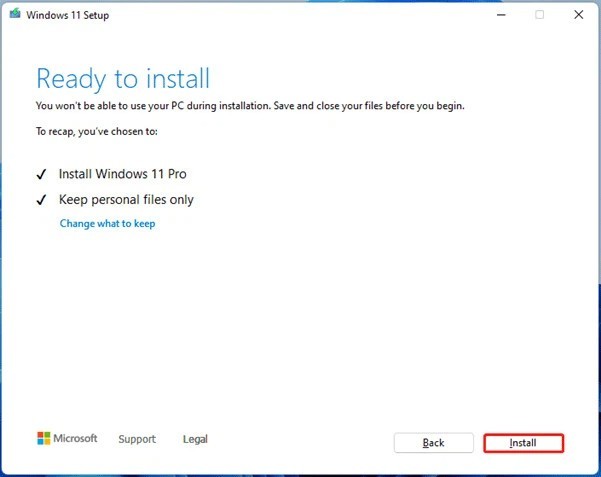Open the Change what to keep link
This screenshot has width=601, height=477.
[x=107, y=224]
